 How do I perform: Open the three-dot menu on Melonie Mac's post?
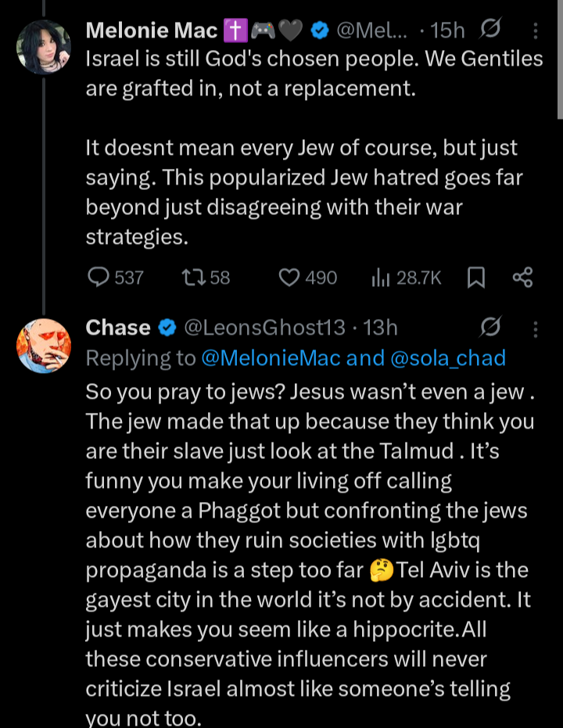coord(536,30)
